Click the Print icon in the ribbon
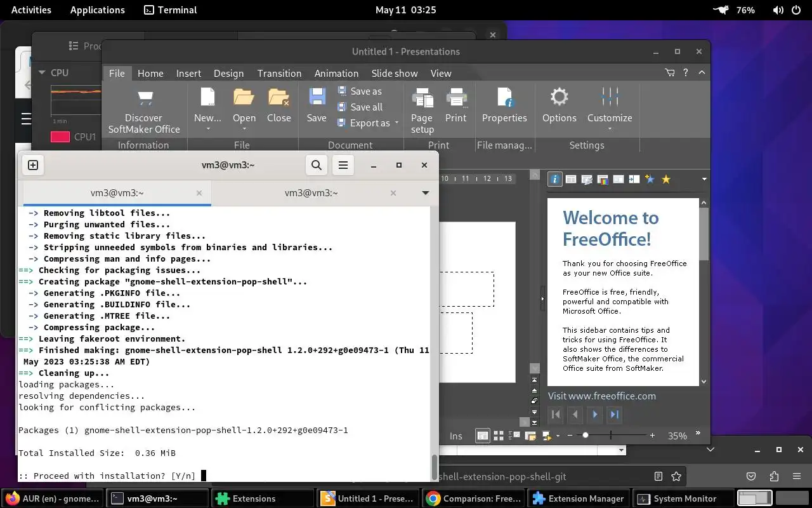The height and width of the screenshot is (508, 812). tap(456, 97)
